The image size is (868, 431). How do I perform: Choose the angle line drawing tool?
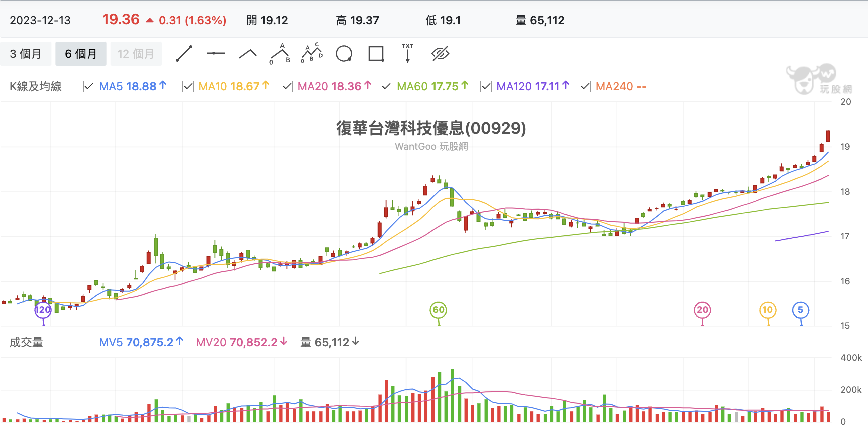tap(247, 54)
